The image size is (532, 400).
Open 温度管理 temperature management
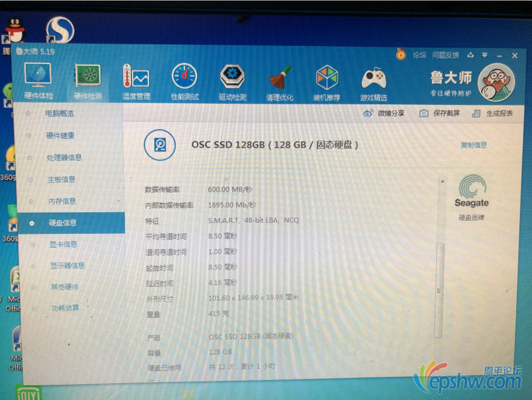click(136, 82)
